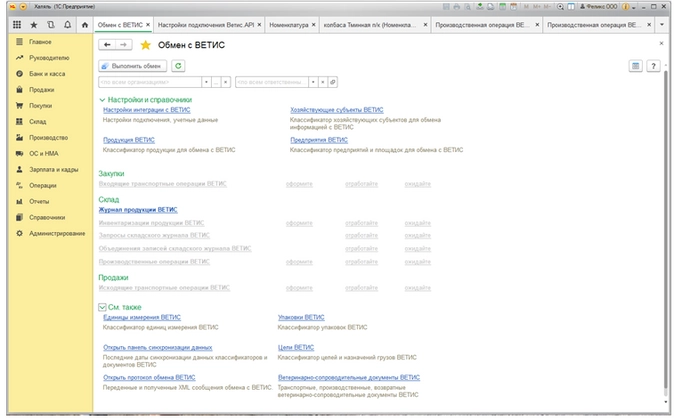The image size is (674, 418).
Task: Close the Номенклатура tab
Action: point(313,25)
